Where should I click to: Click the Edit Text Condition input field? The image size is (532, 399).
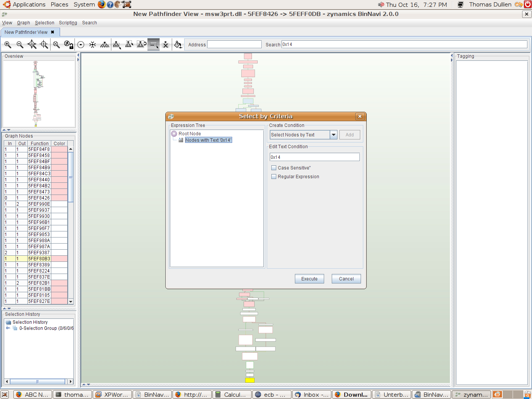pyautogui.click(x=315, y=157)
